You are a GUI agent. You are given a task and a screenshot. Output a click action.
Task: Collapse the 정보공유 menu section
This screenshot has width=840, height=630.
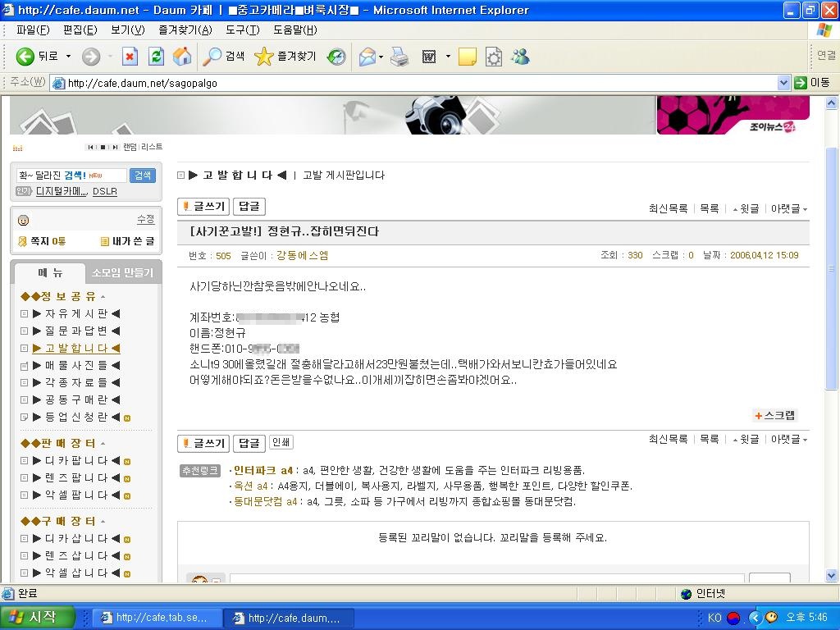103,297
